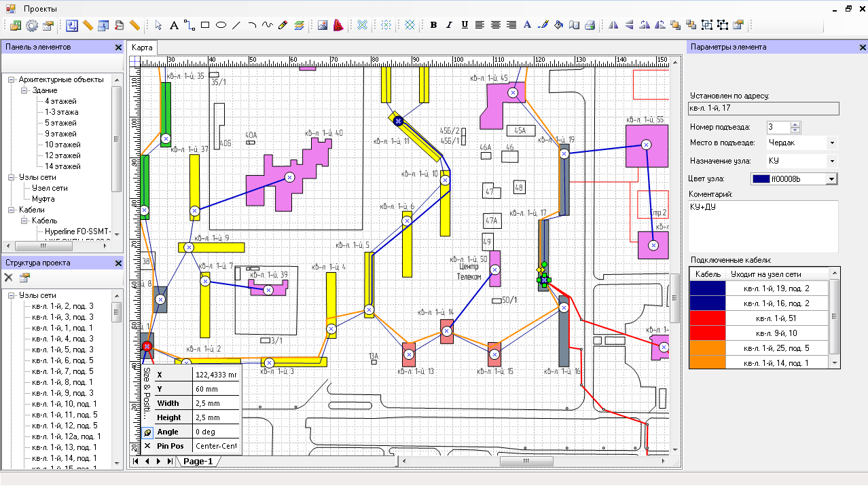Activate the Pencil drawing tool

coord(283,25)
